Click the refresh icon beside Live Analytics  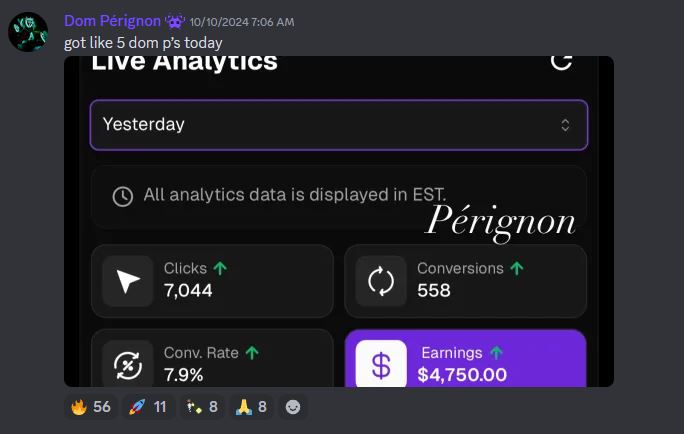tap(561, 62)
